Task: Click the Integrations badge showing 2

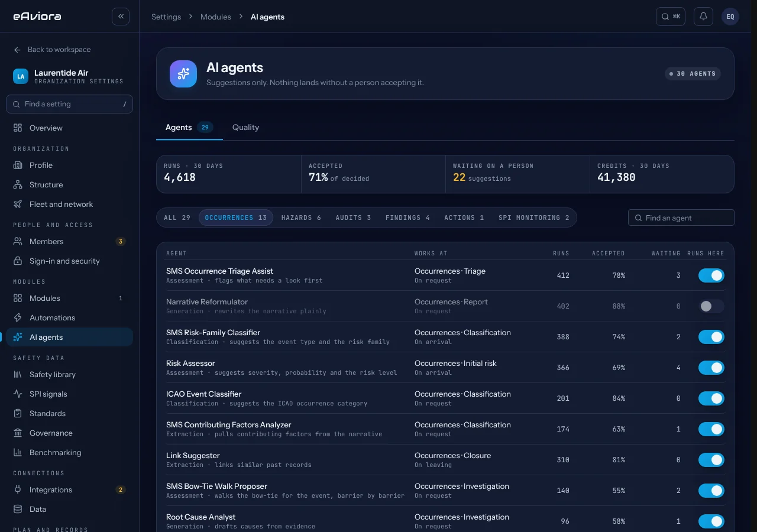Action: (121, 489)
